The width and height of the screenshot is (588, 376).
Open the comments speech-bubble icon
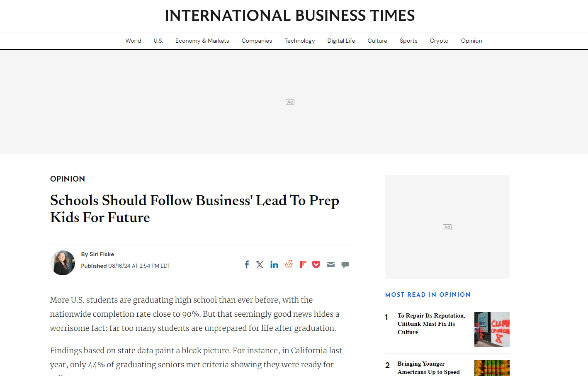(x=345, y=265)
